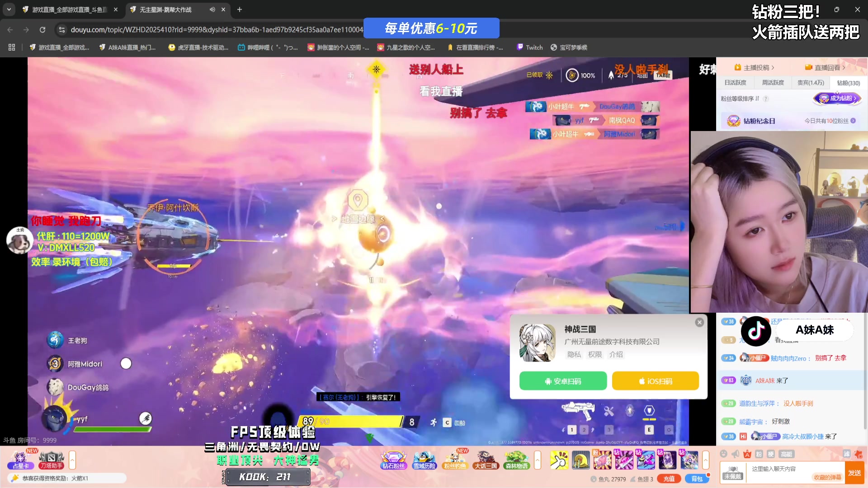Open the 钻石粉丝 activity icon
The width and height of the screenshot is (868, 488).
click(393, 460)
